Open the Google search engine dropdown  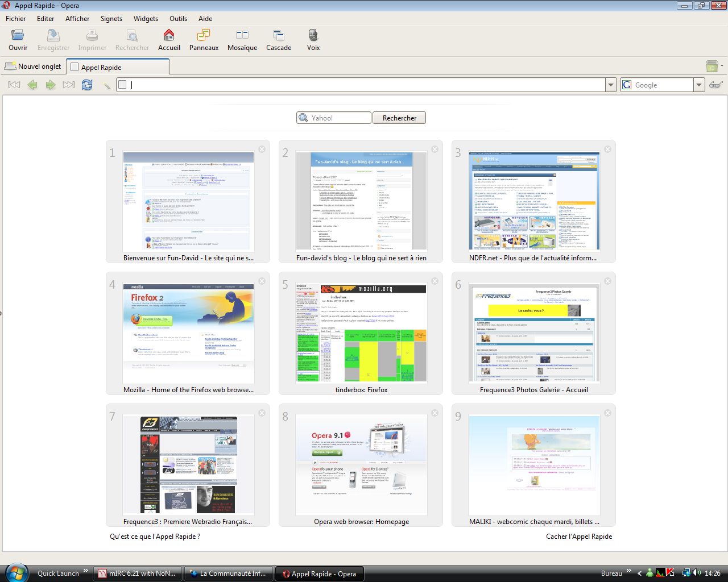700,85
